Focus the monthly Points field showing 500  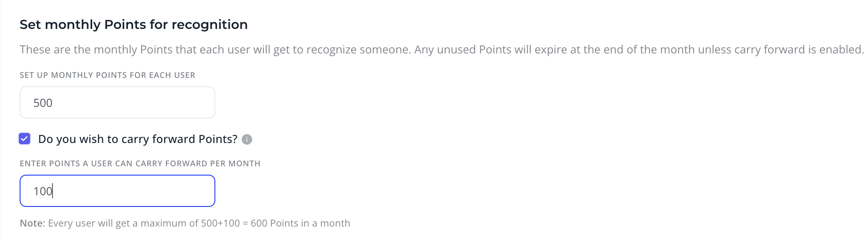(x=117, y=102)
